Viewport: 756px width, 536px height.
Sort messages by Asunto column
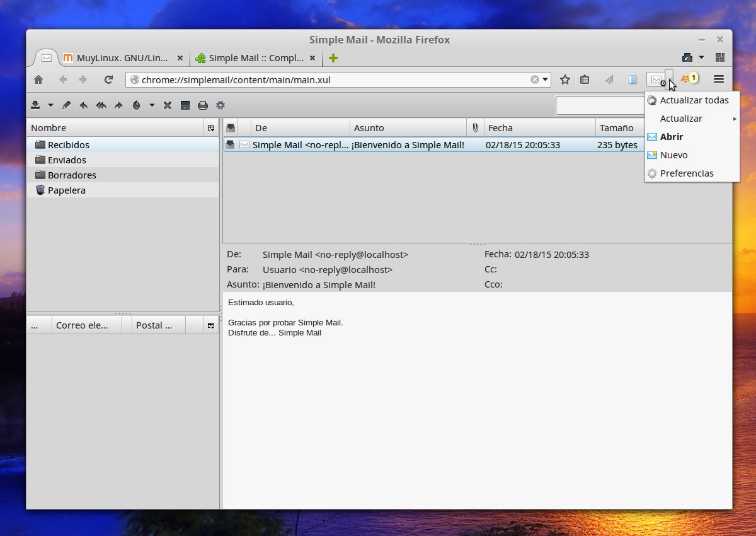[x=408, y=128]
